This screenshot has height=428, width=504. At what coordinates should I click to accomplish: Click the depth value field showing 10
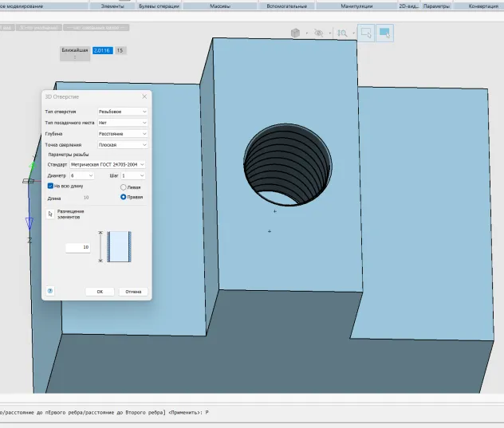(78, 247)
